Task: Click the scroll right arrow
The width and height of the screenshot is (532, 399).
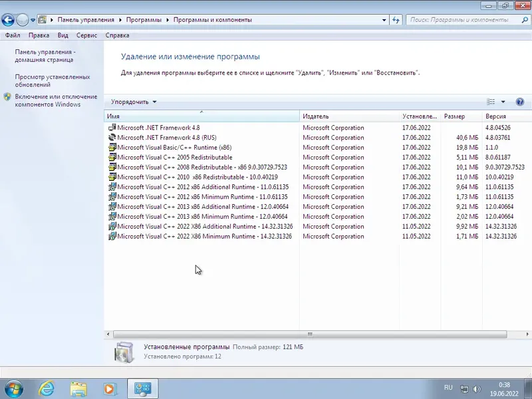Action: tap(527, 334)
